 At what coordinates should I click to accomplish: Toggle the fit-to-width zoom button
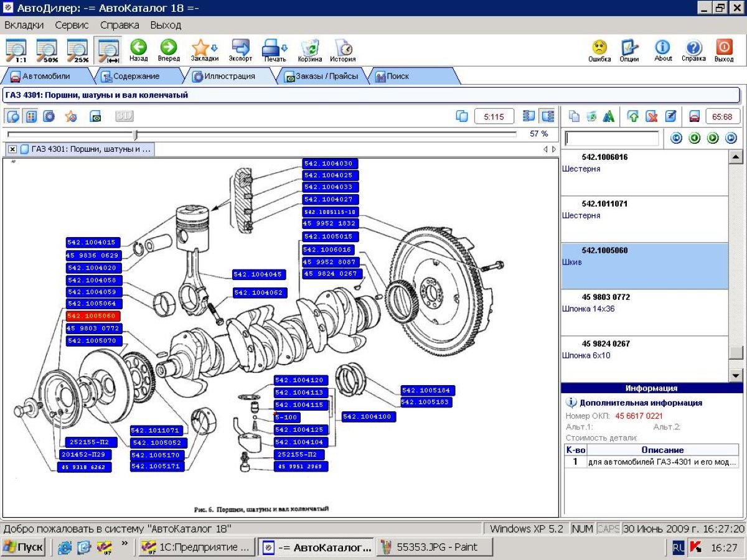pos(108,50)
